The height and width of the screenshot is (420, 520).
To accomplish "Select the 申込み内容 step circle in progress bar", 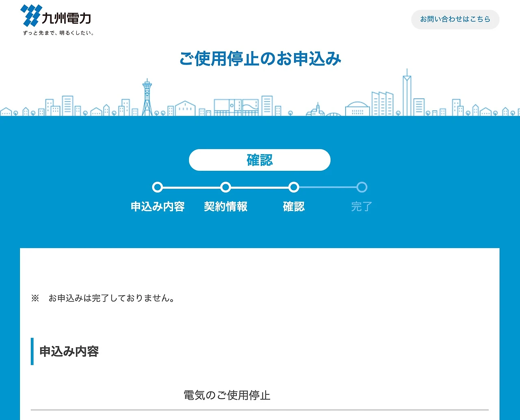I will (157, 187).
